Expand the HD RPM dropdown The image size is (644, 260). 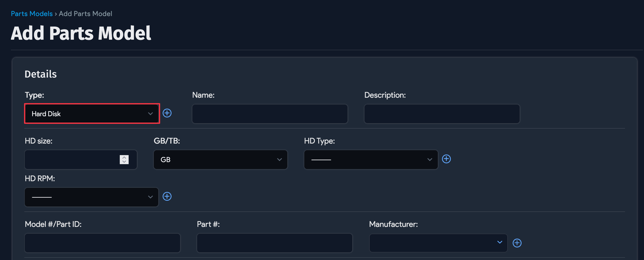click(x=91, y=197)
